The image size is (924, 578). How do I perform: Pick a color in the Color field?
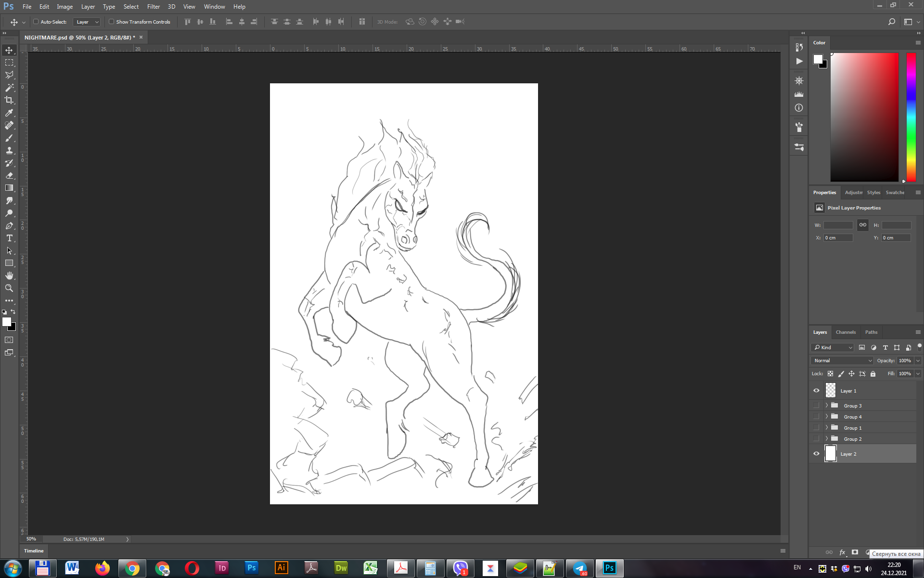point(864,117)
